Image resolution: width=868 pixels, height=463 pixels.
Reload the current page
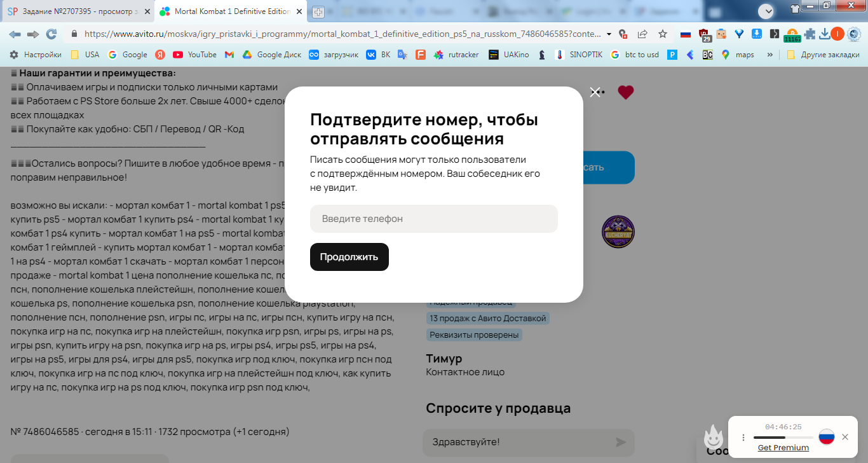(51, 34)
